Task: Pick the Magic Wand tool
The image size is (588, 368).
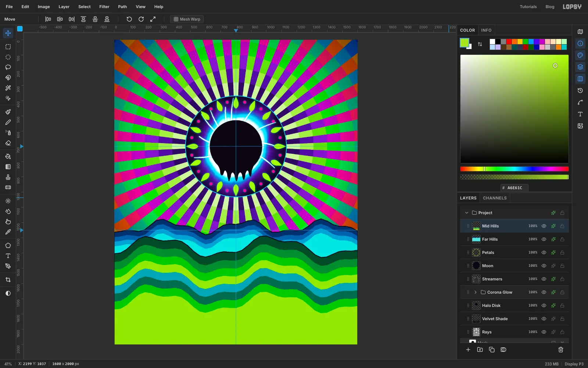Action: point(8,88)
